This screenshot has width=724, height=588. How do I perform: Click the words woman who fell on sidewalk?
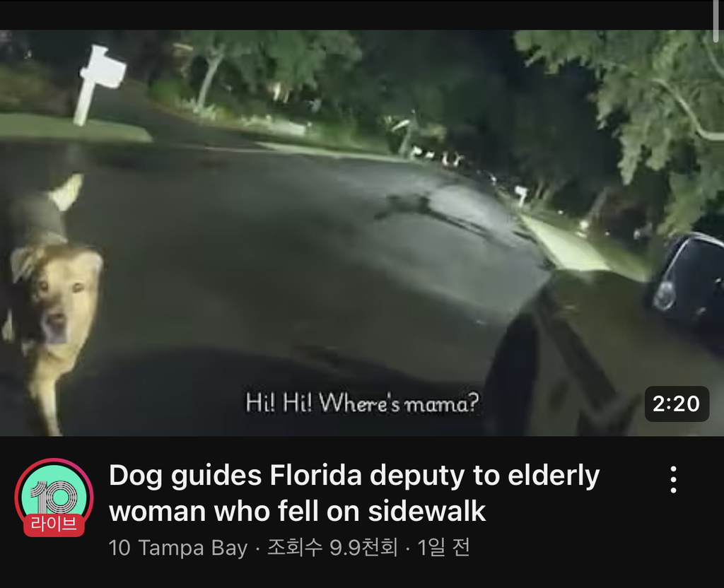pos(298,512)
